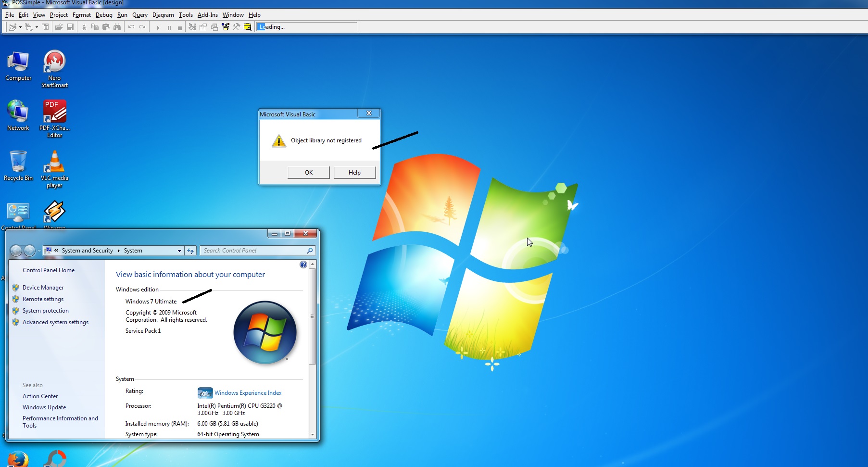Image resolution: width=868 pixels, height=467 pixels.
Task: Click OK in the Visual Basic error dialog
Action: (309, 173)
